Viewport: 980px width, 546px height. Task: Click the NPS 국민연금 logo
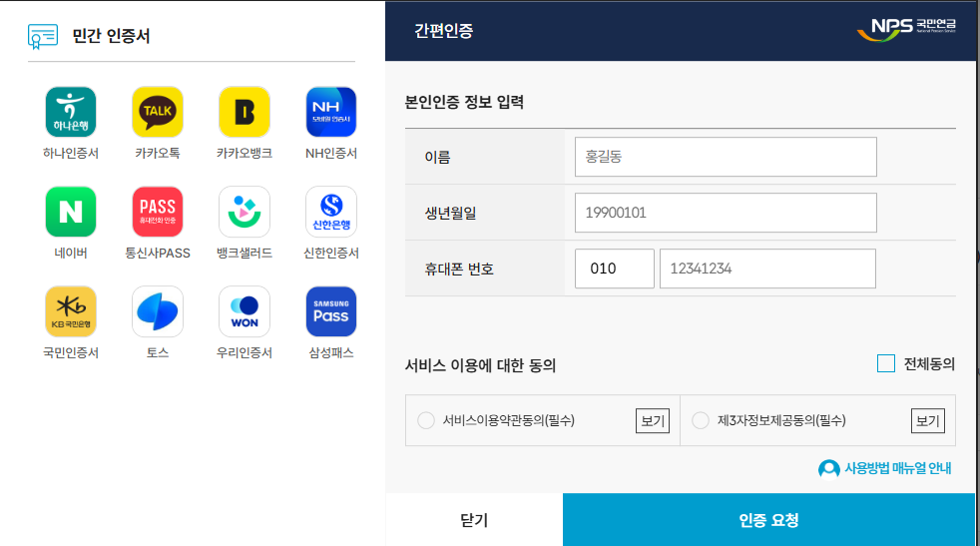[906, 29]
